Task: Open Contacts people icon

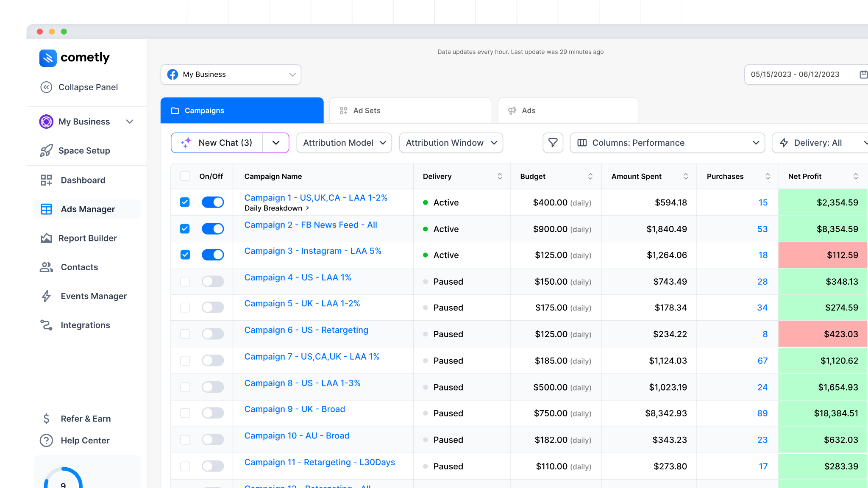Action: 46,267
